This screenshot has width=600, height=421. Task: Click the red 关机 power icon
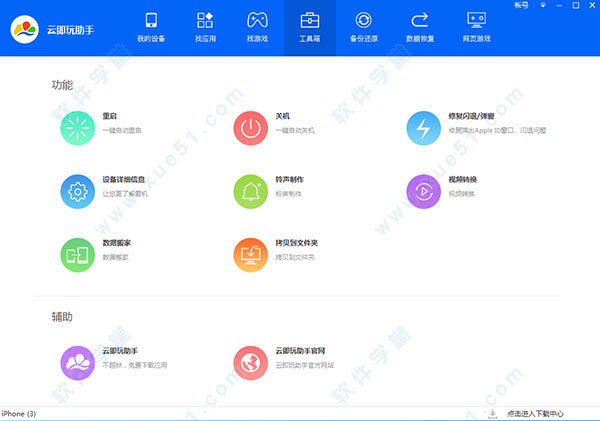[251, 128]
